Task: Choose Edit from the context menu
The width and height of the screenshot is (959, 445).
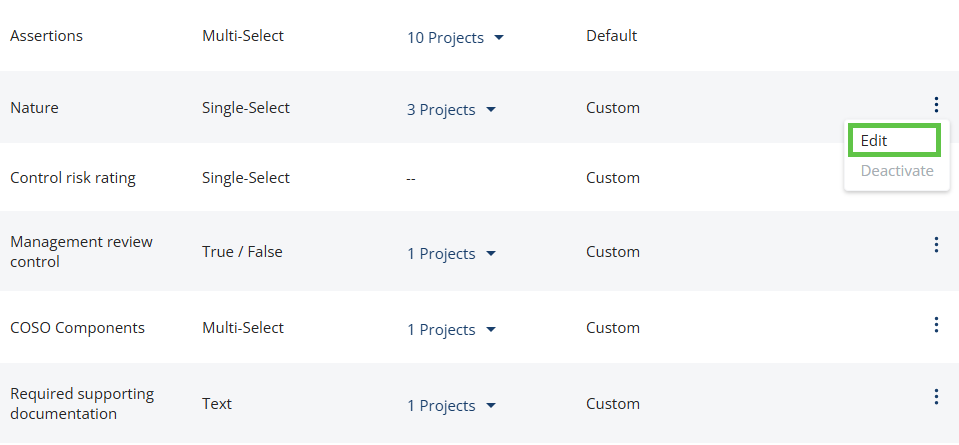Action: pyautogui.click(x=894, y=141)
